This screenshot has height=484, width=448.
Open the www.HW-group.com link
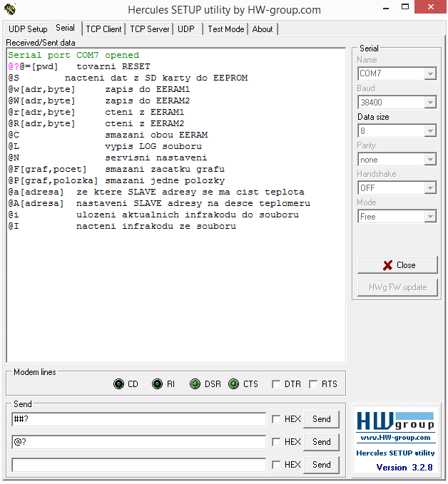(395, 438)
